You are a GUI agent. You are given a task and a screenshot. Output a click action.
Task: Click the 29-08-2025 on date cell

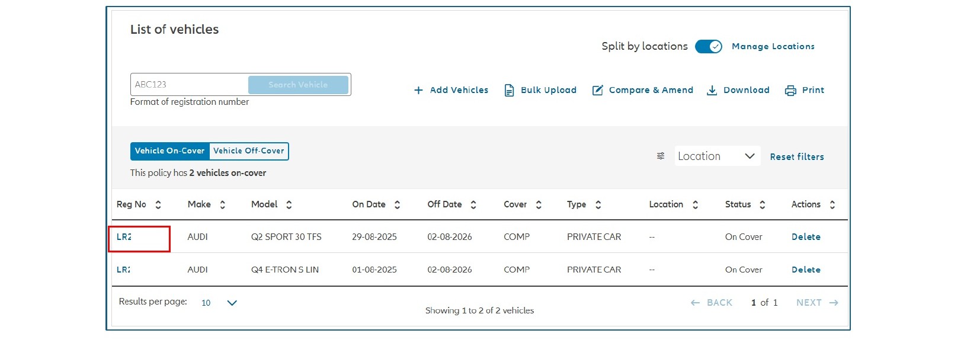374,237
